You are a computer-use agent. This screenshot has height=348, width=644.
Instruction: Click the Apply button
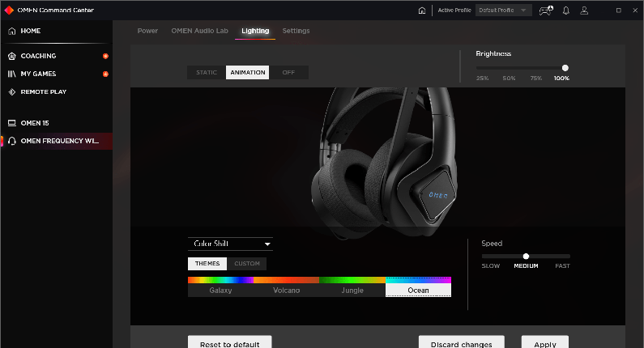[545, 342]
